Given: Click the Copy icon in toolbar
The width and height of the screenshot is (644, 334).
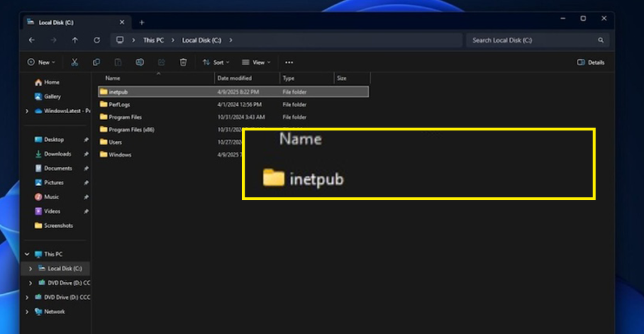Looking at the screenshot, I should [x=96, y=62].
